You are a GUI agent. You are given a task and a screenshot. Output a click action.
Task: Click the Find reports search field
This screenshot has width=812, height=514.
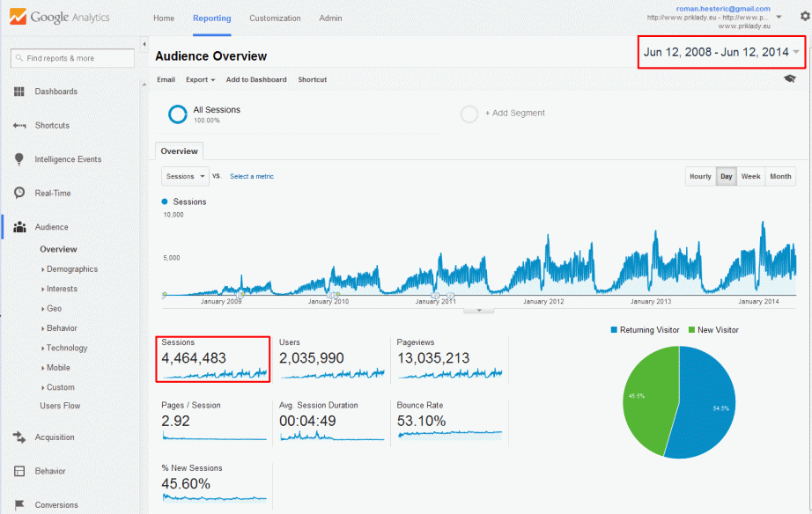(x=72, y=58)
